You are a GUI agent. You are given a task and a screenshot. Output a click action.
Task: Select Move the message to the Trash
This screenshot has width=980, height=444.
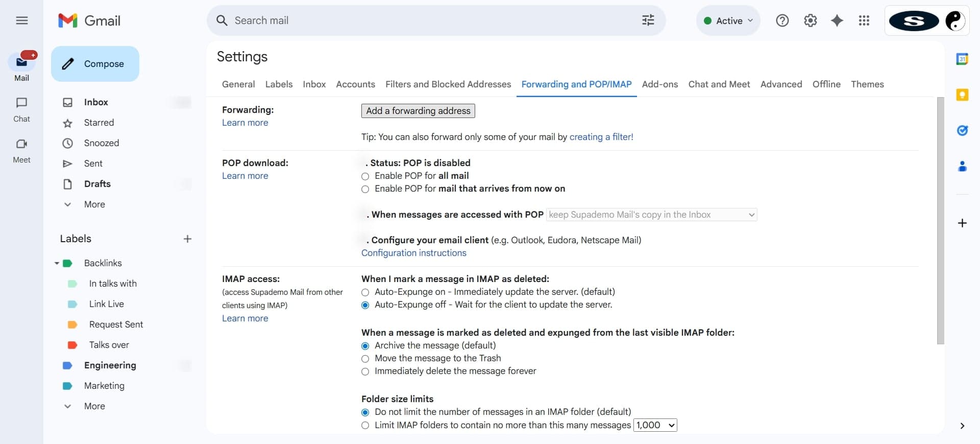(x=365, y=359)
